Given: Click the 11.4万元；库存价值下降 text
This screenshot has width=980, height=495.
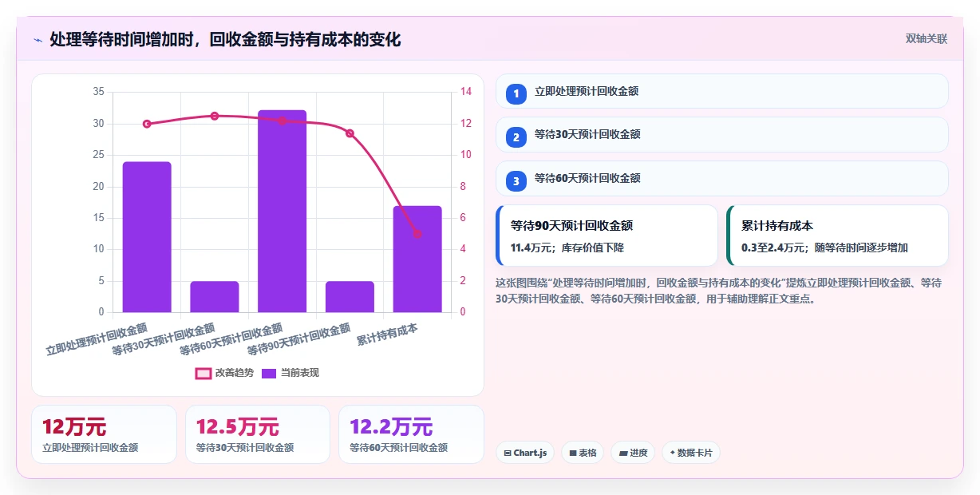Looking at the screenshot, I should click(x=567, y=247).
